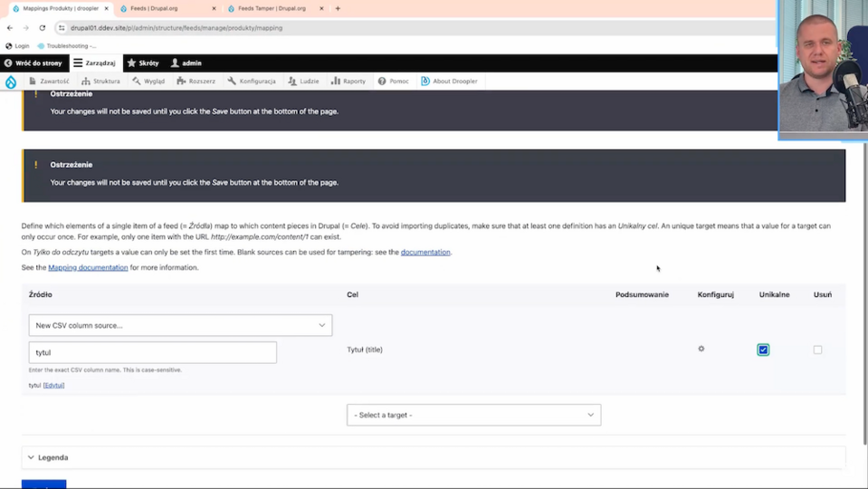Open Konfiguracja admin menu

(252, 81)
